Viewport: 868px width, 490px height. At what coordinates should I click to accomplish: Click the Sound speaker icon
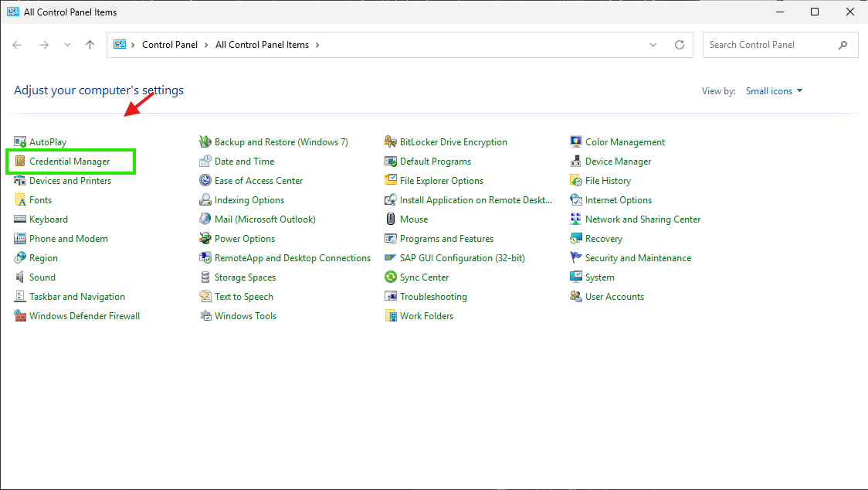pyautogui.click(x=20, y=277)
